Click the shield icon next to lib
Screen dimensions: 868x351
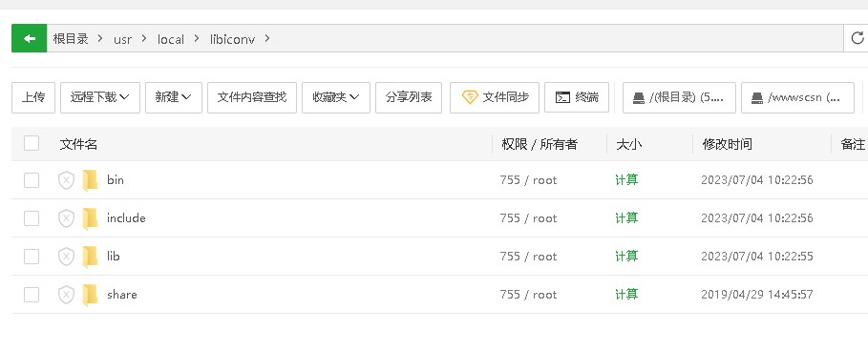(x=66, y=257)
